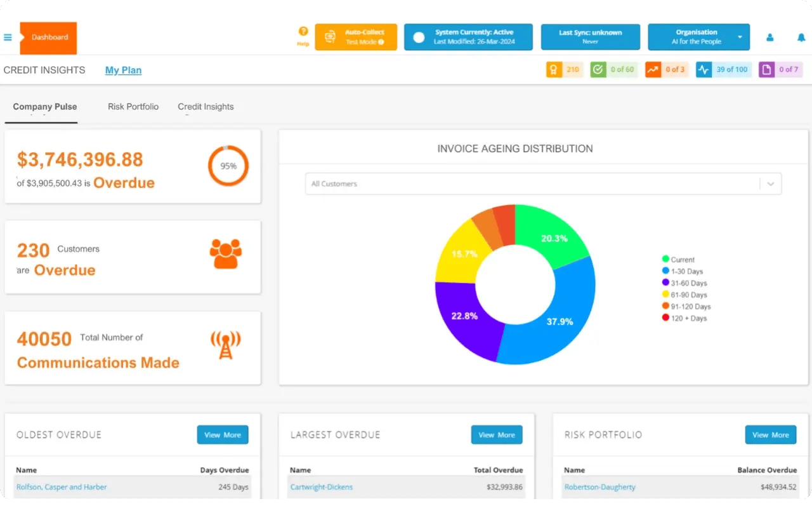
Task: Toggle the 31-60 Days legend entry
Action: coord(684,283)
